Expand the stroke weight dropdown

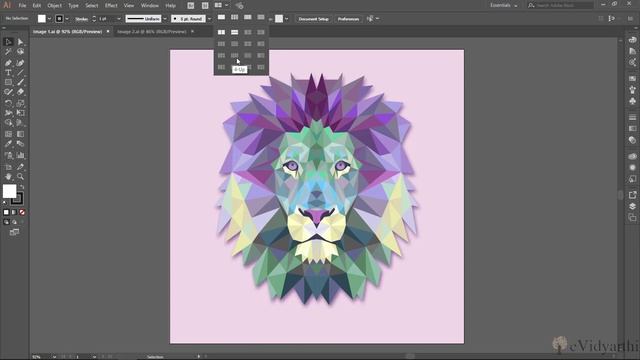119,19
